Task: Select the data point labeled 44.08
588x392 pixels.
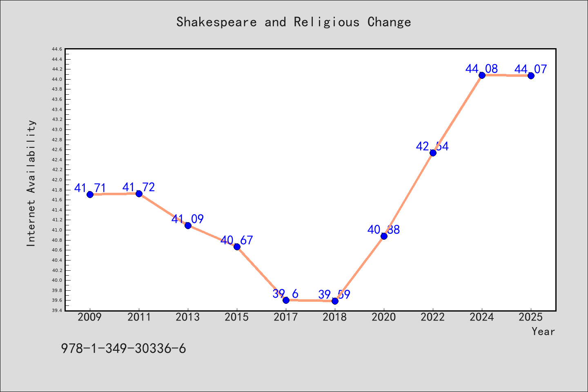Action: point(482,75)
